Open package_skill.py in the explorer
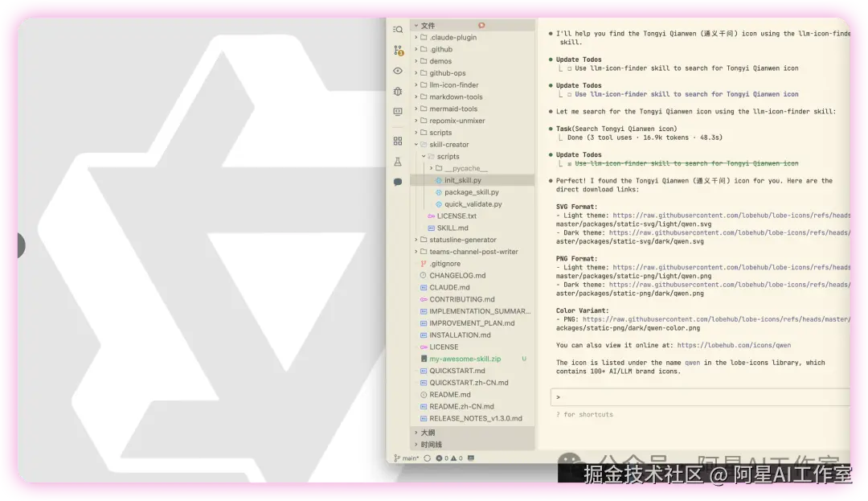This screenshot has height=501, width=868. pos(473,192)
